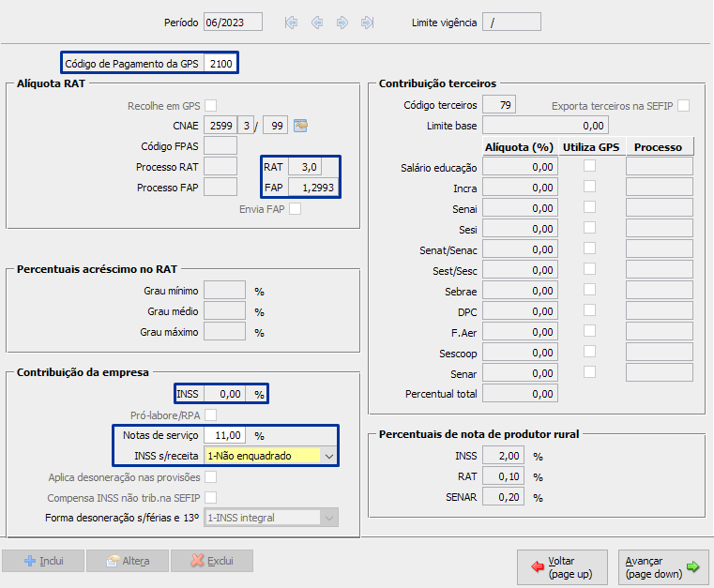Viewport: 714px width, 588px height.
Task: Go to first period record arrow
Action: tap(292, 23)
